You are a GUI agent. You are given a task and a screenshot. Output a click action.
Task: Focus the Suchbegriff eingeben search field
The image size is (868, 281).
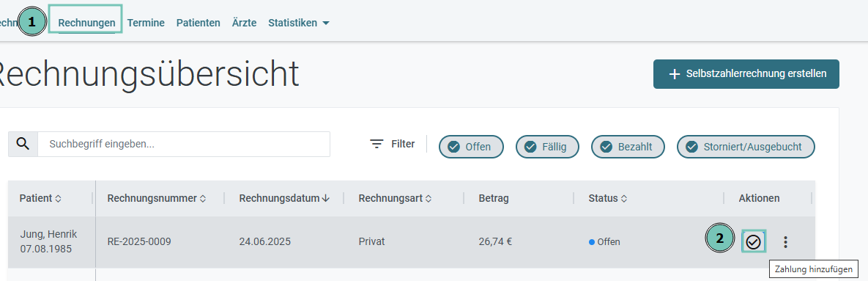point(184,144)
